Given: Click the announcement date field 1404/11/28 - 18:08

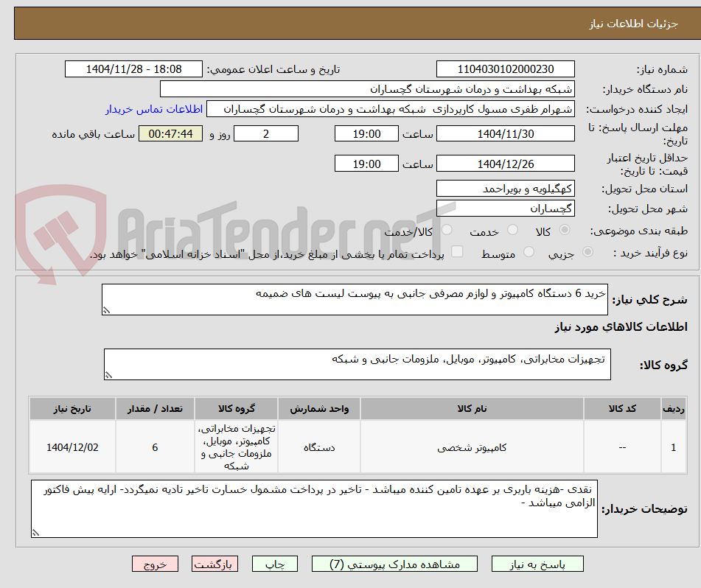Looking at the screenshot, I should tap(133, 69).
